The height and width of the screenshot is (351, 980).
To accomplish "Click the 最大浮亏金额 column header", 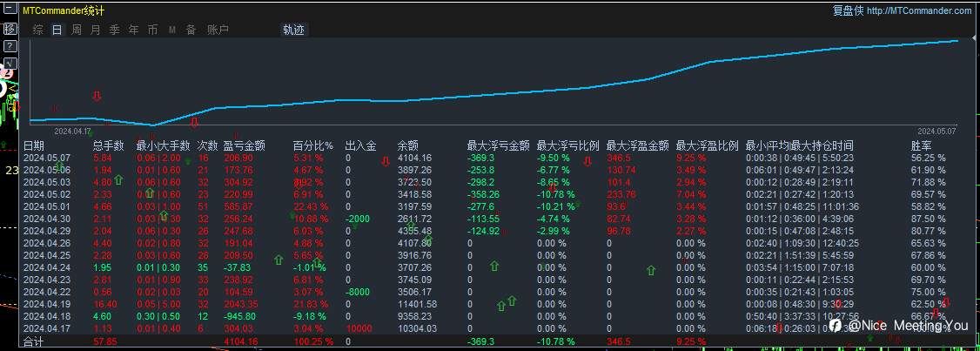I will coord(498,145).
